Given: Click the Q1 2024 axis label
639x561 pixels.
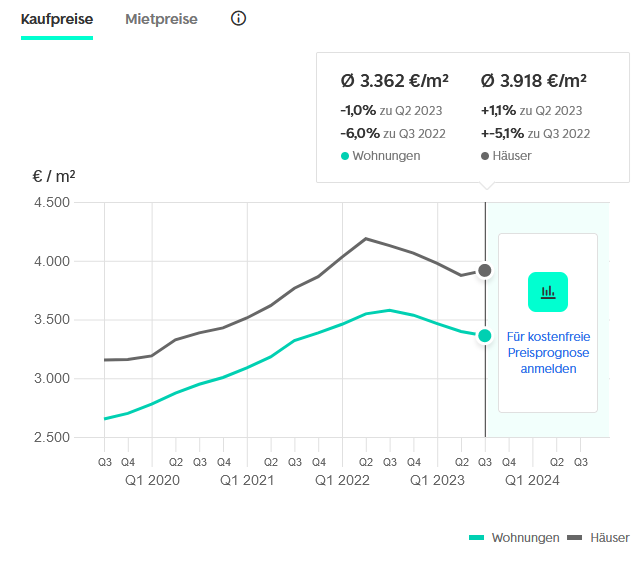Looking at the screenshot, I should click(x=532, y=480).
